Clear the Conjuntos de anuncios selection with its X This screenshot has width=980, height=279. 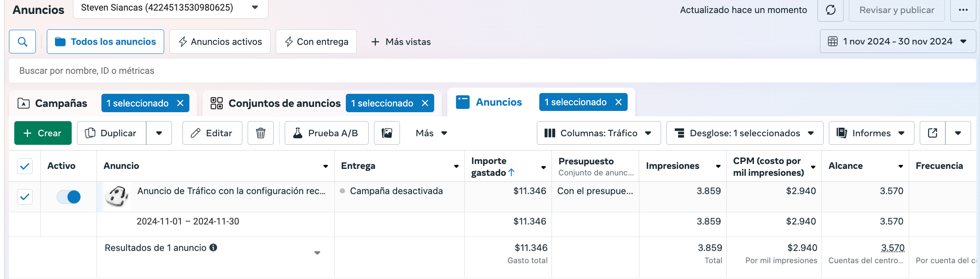(425, 103)
